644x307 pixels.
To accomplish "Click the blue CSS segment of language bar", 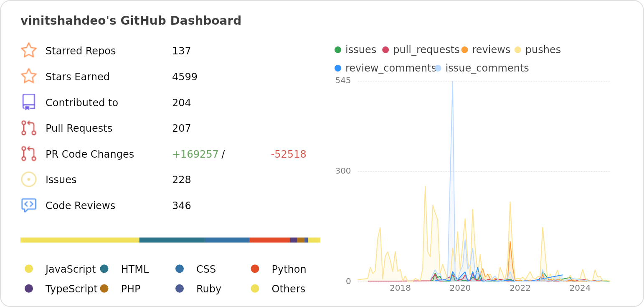I will (227, 240).
